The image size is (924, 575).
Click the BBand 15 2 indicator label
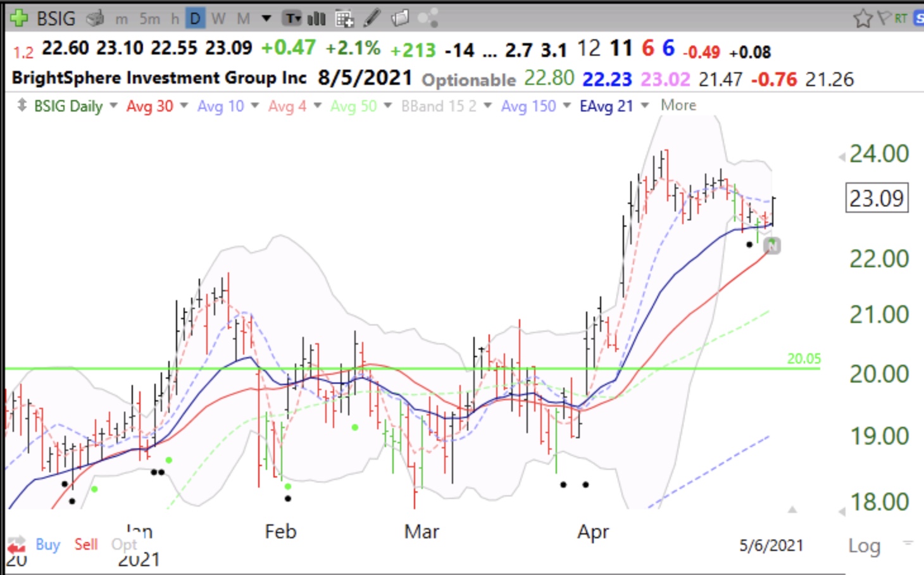pyautogui.click(x=439, y=106)
